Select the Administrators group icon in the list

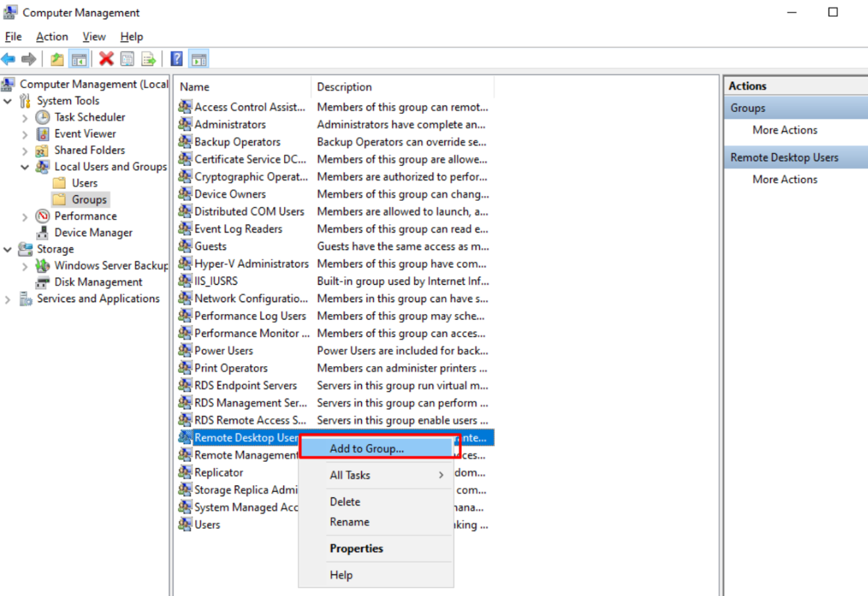tap(185, 124)
